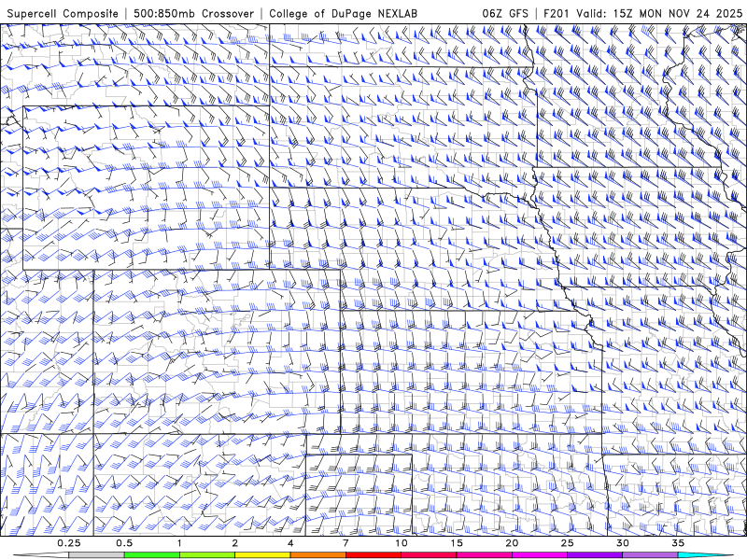Select the green 0.5–1 legend swatch

click(x=152, y=555)
